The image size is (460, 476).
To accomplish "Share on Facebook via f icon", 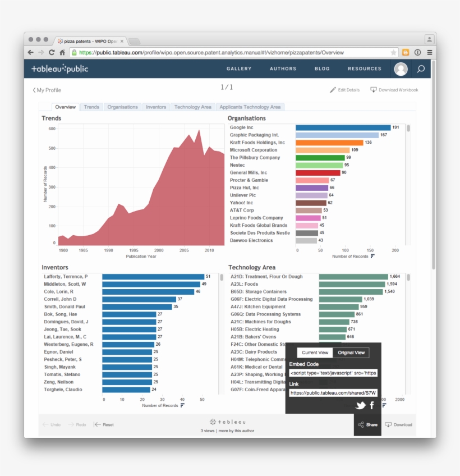I will 372,405.
